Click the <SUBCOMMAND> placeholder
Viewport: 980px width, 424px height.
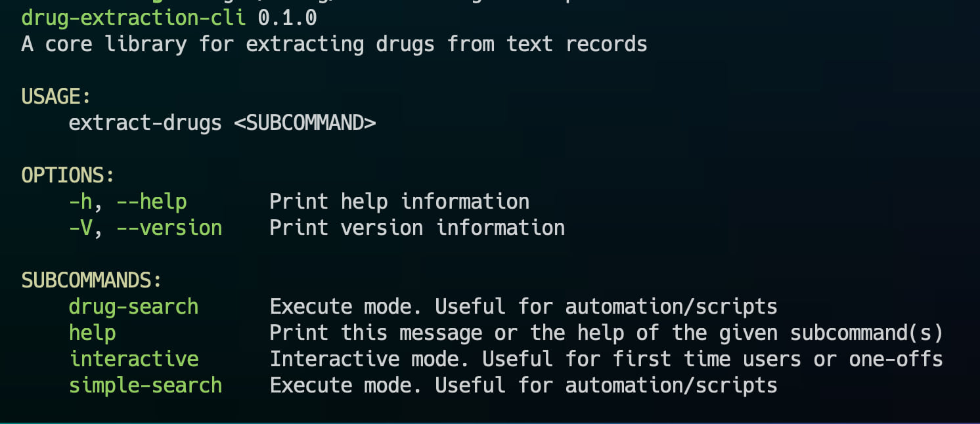click(305, 123)
